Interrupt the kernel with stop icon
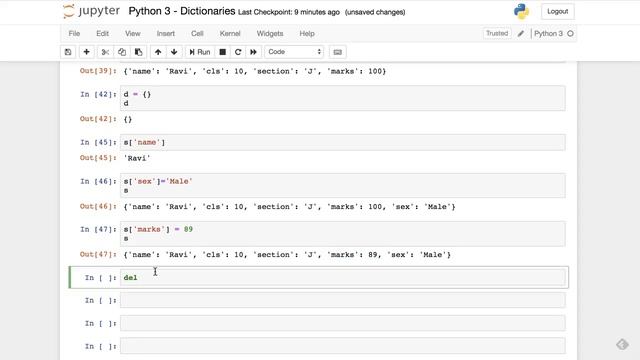 pyautogui.click(x=222, y=52)
